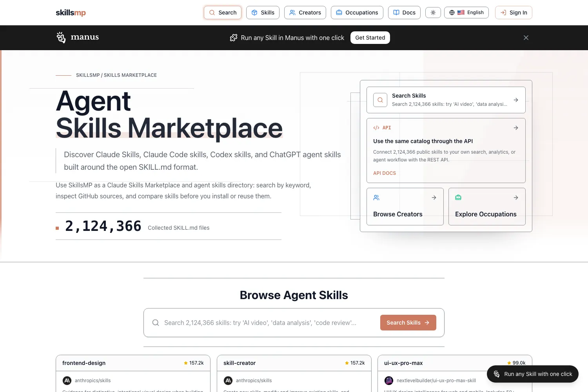
Task: Click the orange Search Skills button
Action: 408,323
